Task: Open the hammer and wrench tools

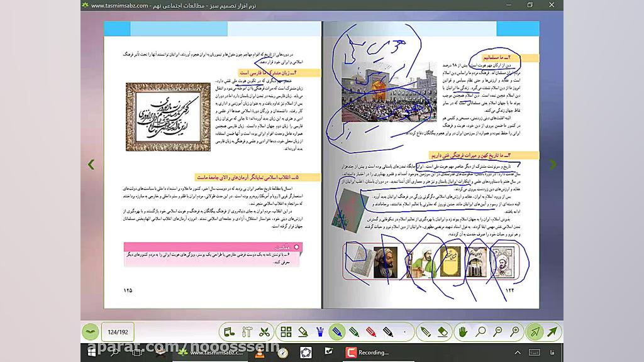Action: 247,332
